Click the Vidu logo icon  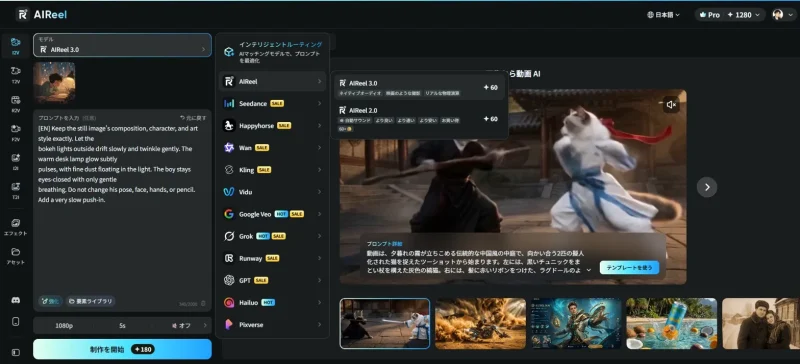(x=229, y=192)
